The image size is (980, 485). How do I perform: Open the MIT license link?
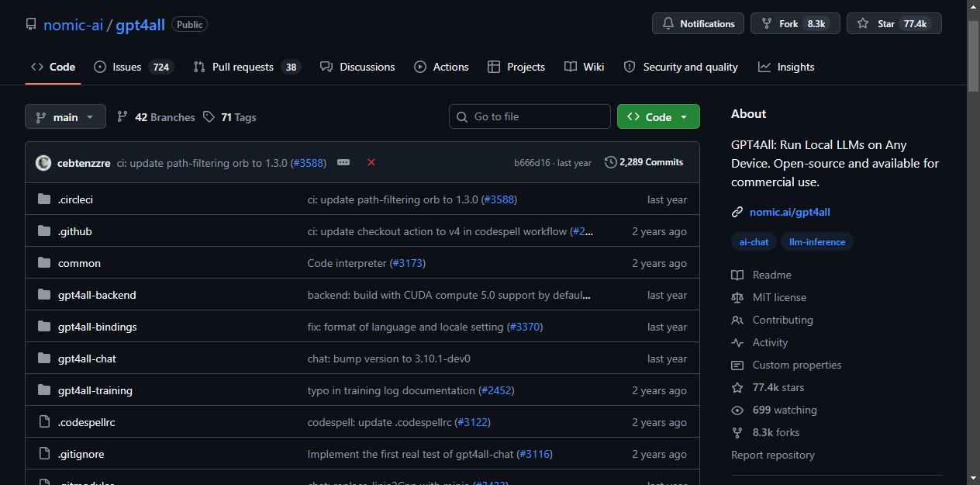769,297
